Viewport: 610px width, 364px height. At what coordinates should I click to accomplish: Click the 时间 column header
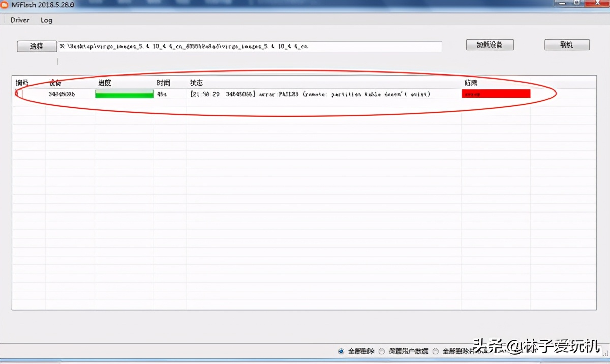click(x=163, y=83)
